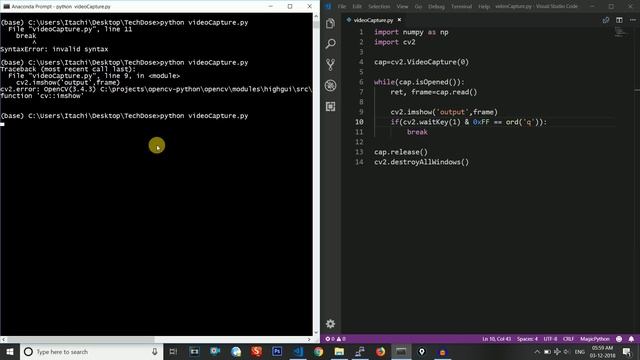Click MagicPython language mode

tap(595, 339)
